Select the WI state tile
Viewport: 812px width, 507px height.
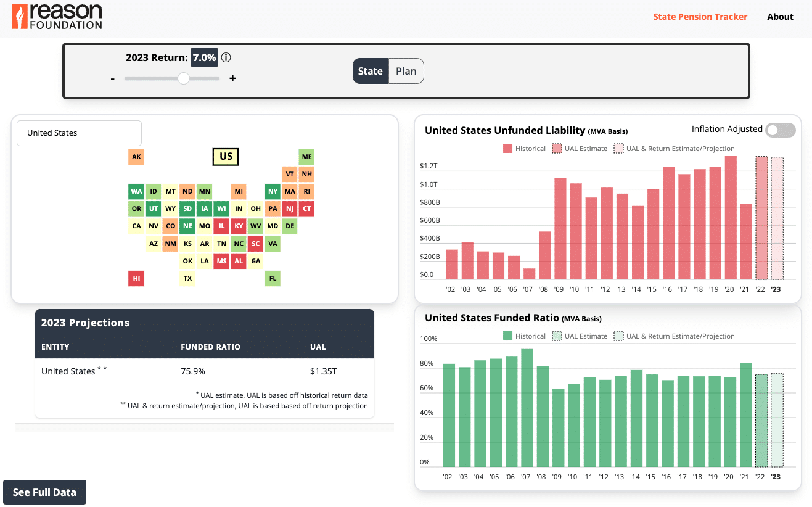pos(222,208)
